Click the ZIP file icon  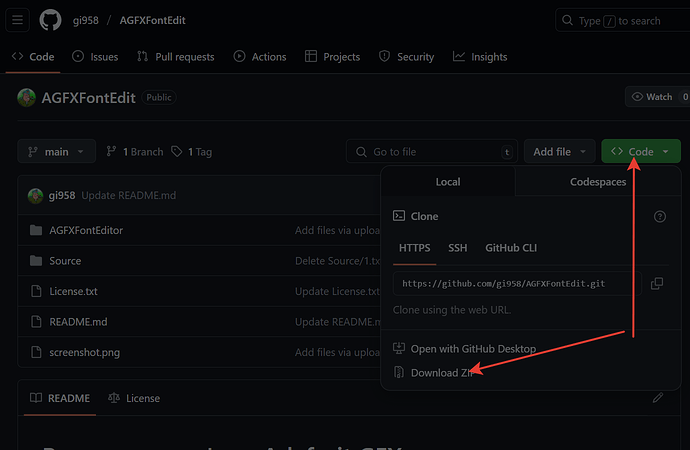pos(399,372)
